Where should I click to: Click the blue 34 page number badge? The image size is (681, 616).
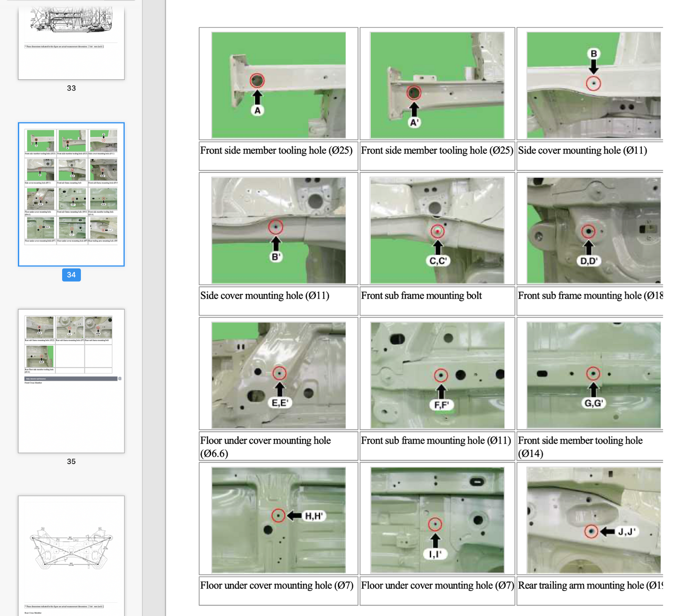(x=71, y=275)
